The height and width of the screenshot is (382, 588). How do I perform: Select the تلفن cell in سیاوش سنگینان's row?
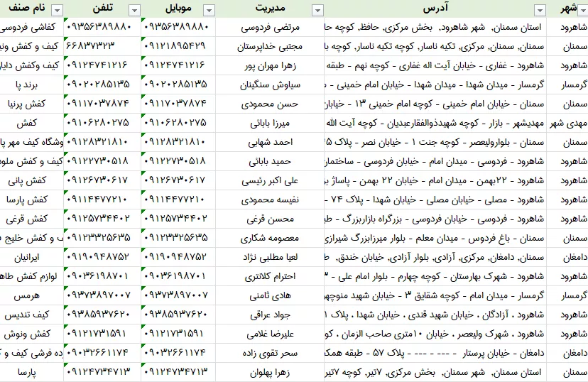103,84
